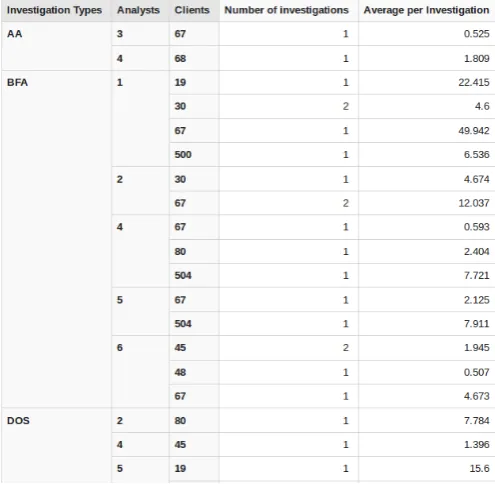The height and width of the screenshot is (484, 495).
Task: Click client 67 in the 49.942 row
Action: tap(180, 131)
